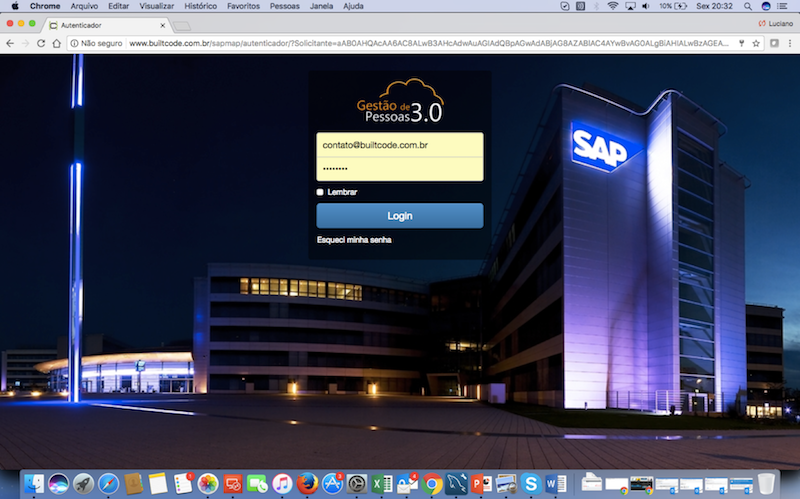Click the Sex 20:32 clock
The width and height of the screenshot is (800, 499).
point(714,6)
